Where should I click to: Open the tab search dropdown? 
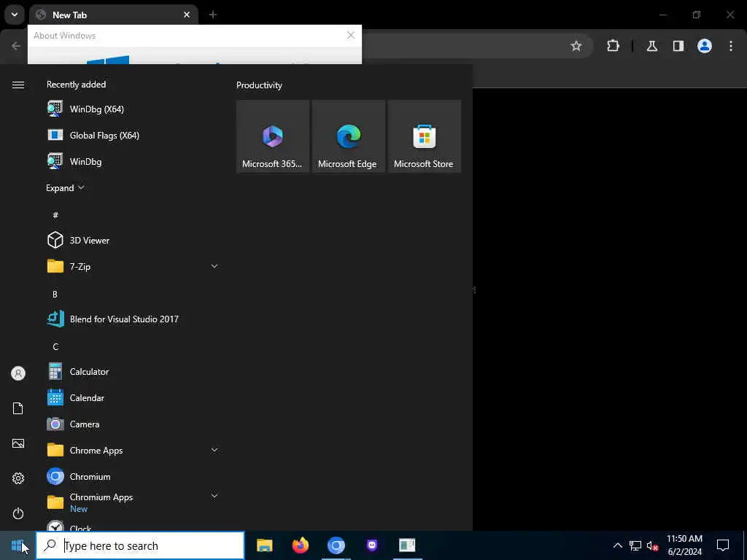coord(15,15)
